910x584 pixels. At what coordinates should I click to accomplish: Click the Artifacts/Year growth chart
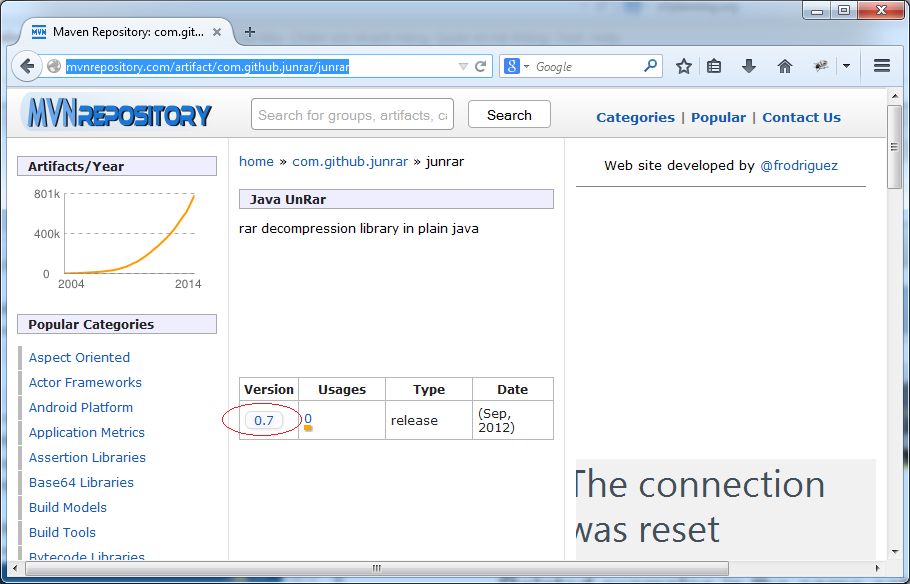(117, 238)
